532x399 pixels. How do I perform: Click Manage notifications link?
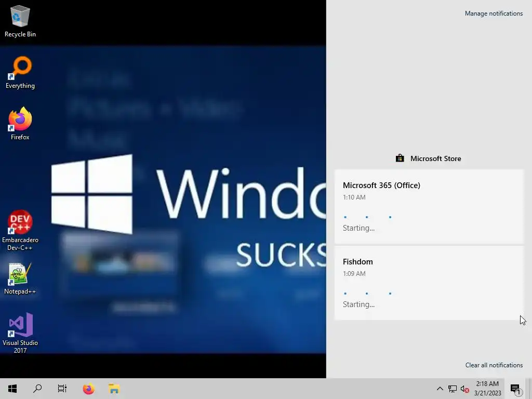(494, 14)
